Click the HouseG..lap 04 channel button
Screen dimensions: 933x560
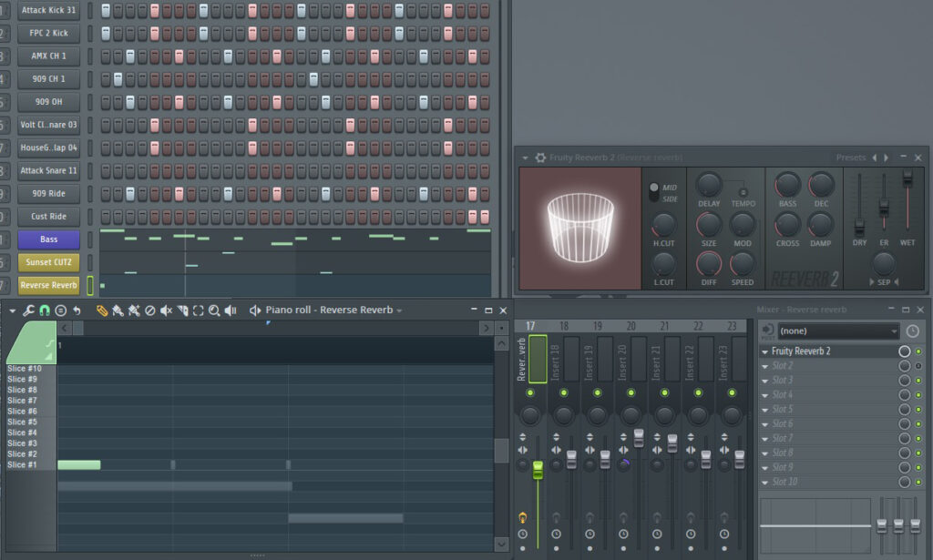pyautogui.click(x=49, y=148)
